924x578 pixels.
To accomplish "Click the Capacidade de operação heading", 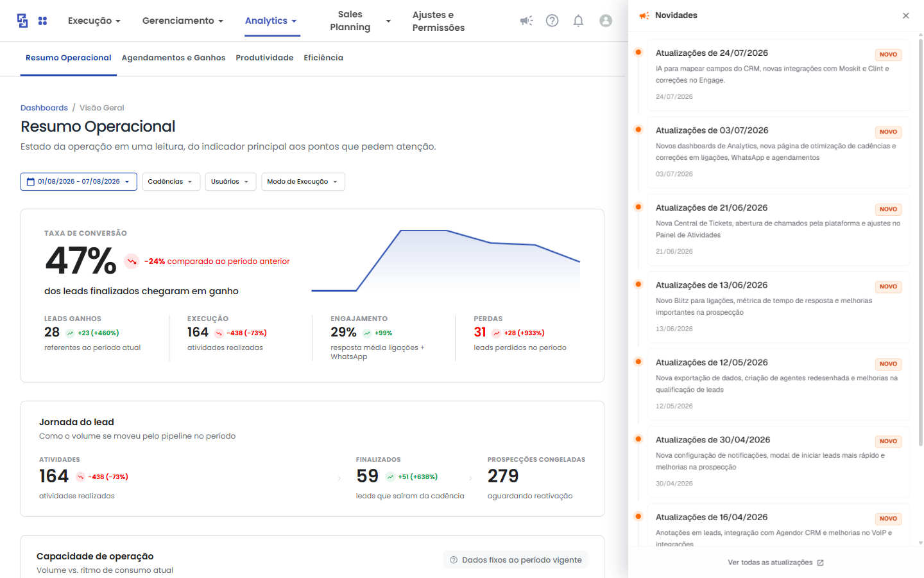I will click(x=95, y=556).
